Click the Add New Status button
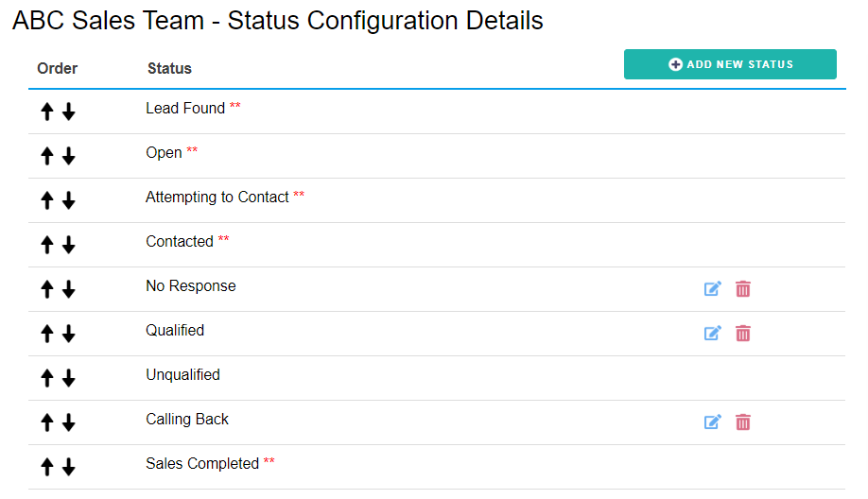Image resolution: width=868 pixels, height=499 pixels. click(730, 64)
